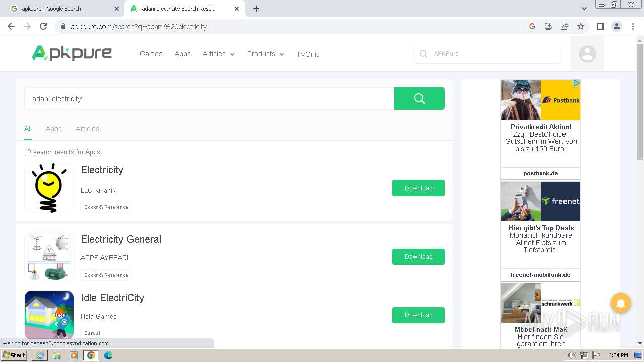Bookmark this page with star icon
644x362 pixels.
pyautogui.click(x=581, y=26)
